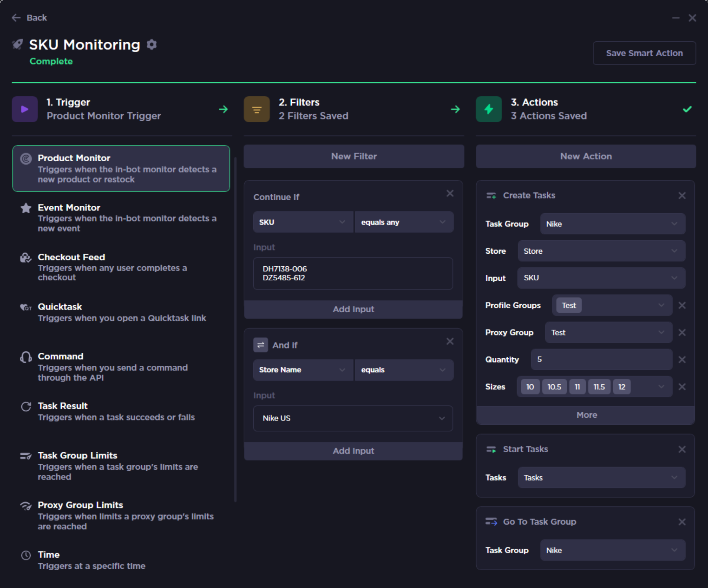Click the New Filter button
This screenshot has width=708, height=588.
354,156
